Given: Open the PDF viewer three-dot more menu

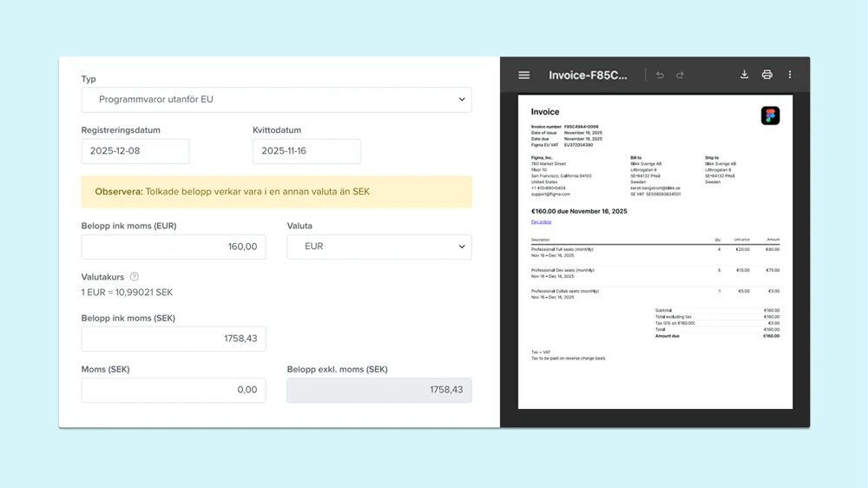Looking at the screenshot, I should coord(790,76).
